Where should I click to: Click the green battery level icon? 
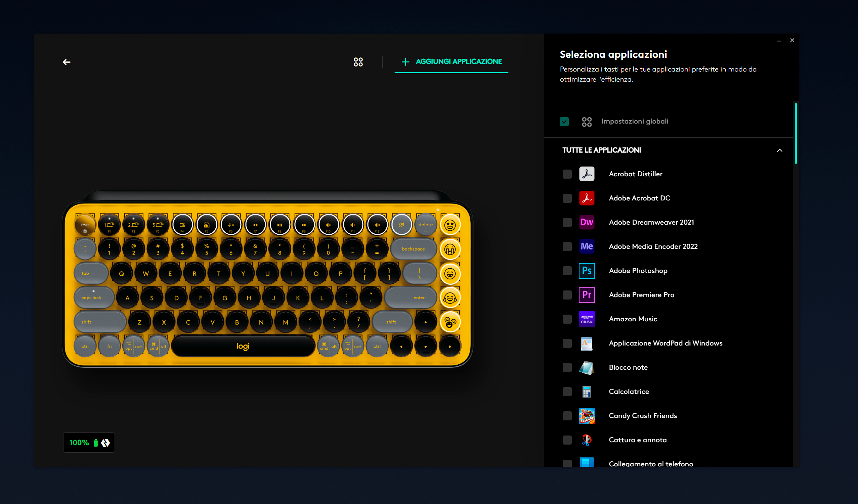(x=96, y=443)
